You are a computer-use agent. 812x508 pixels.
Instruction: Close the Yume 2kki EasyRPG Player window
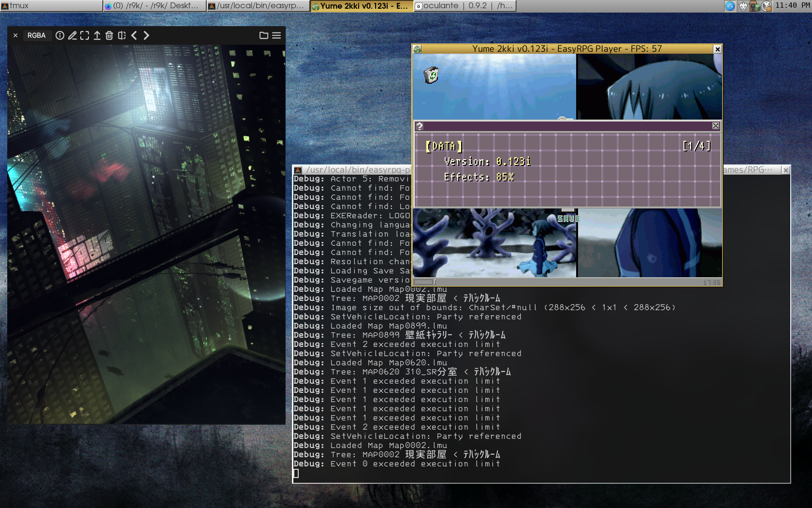click(x=718, y=49)
